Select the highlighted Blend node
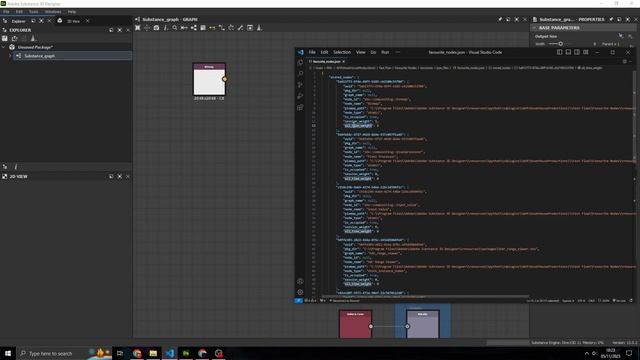Image resolution: width=640 pixels, height=360 pixels. (423, 324)
